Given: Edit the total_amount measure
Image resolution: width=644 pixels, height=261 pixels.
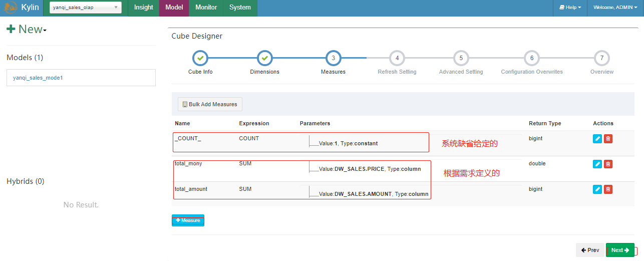Looking at the screenshot, I should (x=597, y=189).
